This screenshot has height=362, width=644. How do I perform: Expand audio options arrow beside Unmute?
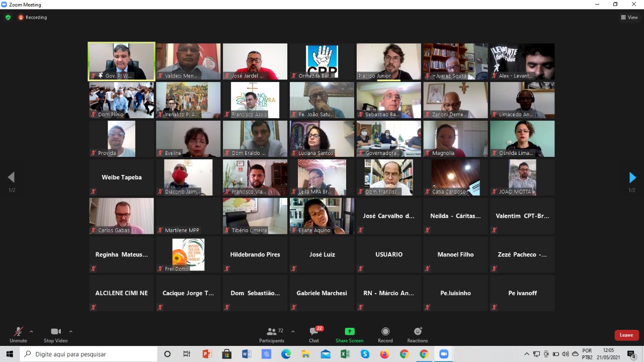tap(31, 331)
